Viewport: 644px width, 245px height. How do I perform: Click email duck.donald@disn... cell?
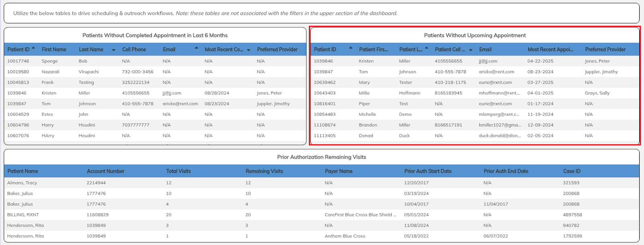point(500,136)
